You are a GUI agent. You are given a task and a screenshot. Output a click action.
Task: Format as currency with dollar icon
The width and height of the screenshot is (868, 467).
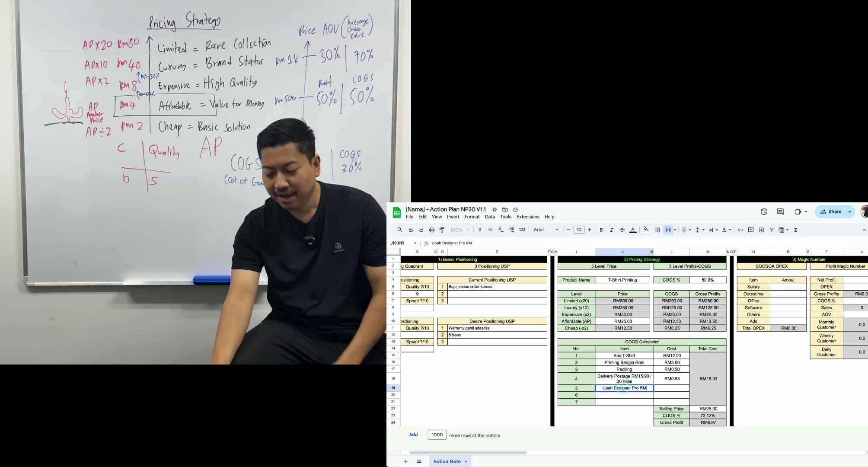pyautogui.click(x=480, y=230)
